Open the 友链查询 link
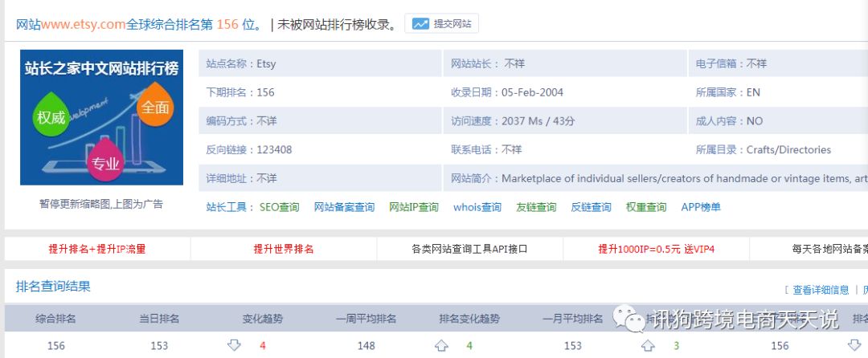 click(x=536, y=207)
